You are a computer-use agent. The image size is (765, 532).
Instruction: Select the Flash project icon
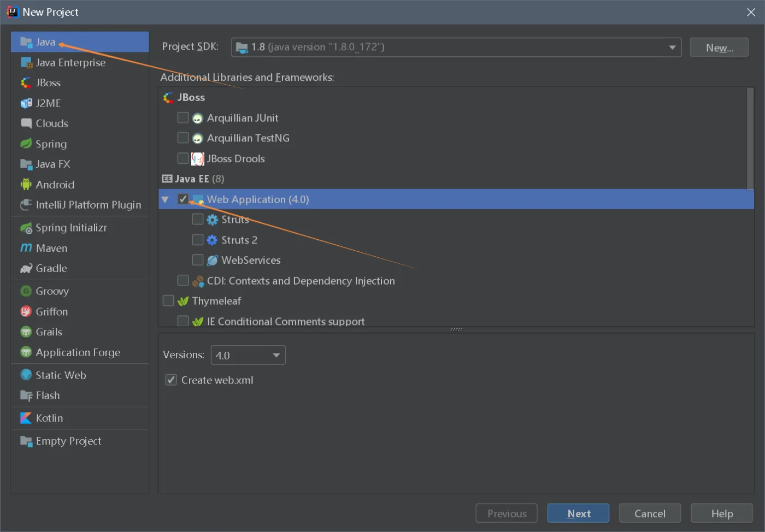[x=26, y=395]
